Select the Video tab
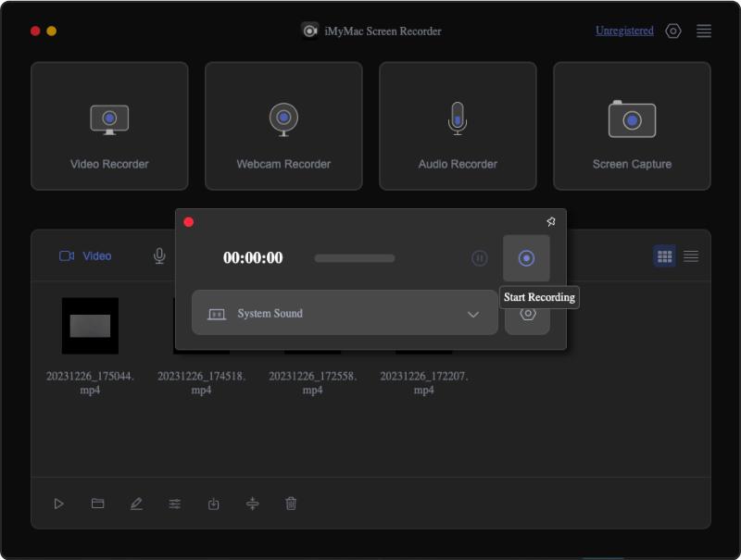The image size is (741, 560). pyautogui.click(x=86, y=256)
